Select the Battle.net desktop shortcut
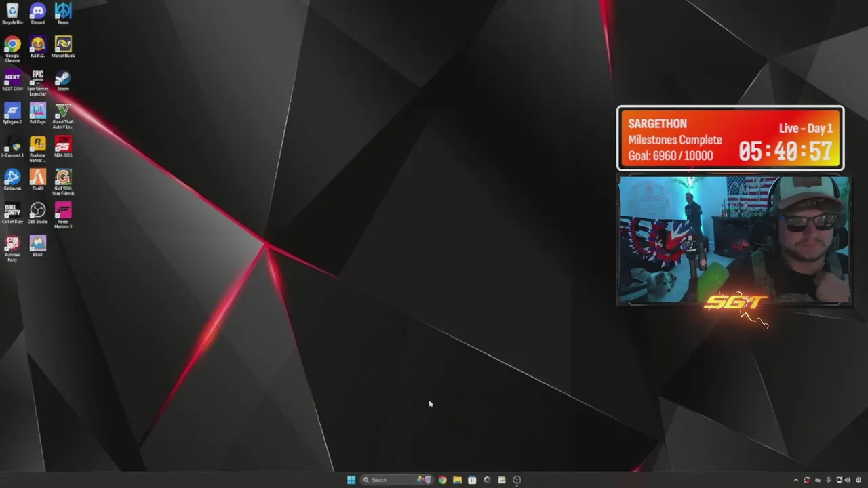 (x=12, y=180)
